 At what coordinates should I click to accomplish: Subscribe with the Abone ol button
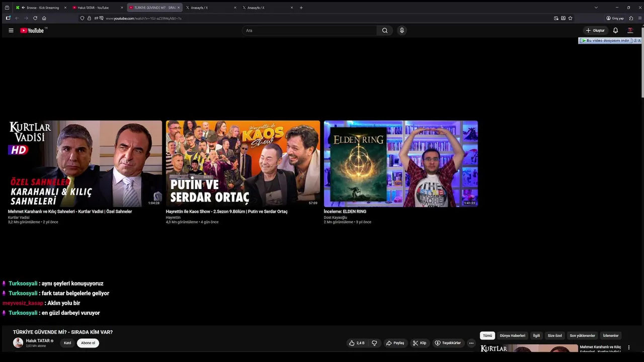click(88, 343)
